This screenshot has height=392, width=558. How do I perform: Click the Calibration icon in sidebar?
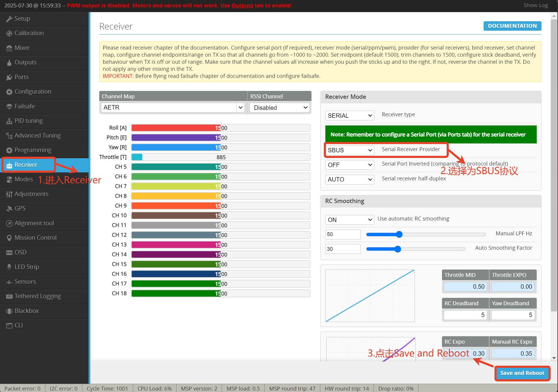click(x=9, y=33)
